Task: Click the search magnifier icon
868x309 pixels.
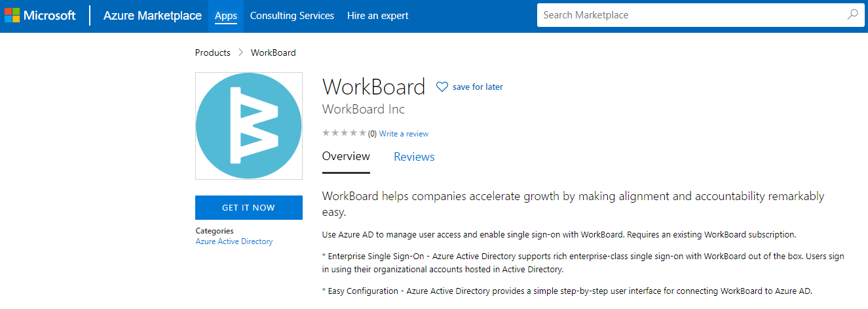Action: (852, 14)
